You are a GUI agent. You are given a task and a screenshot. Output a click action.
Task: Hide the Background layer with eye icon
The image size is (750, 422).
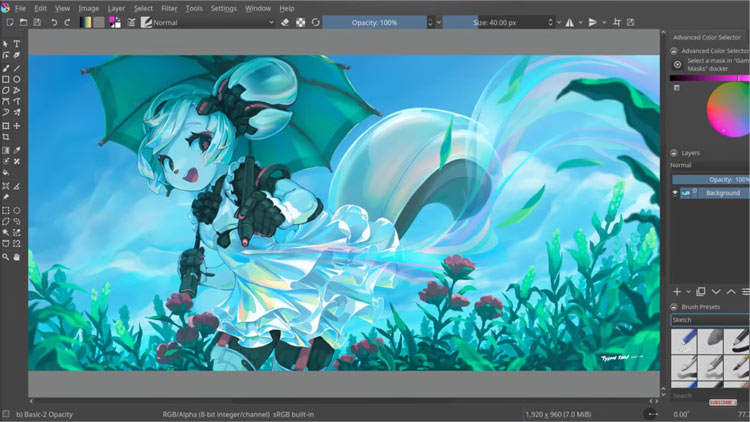pyautogui.click(x=675, y=193)
